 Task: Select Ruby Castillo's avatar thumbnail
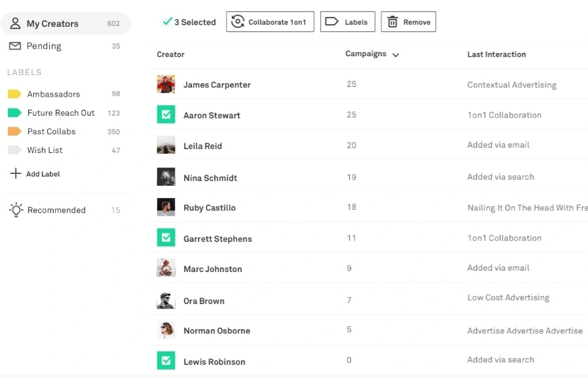(166, 207)
